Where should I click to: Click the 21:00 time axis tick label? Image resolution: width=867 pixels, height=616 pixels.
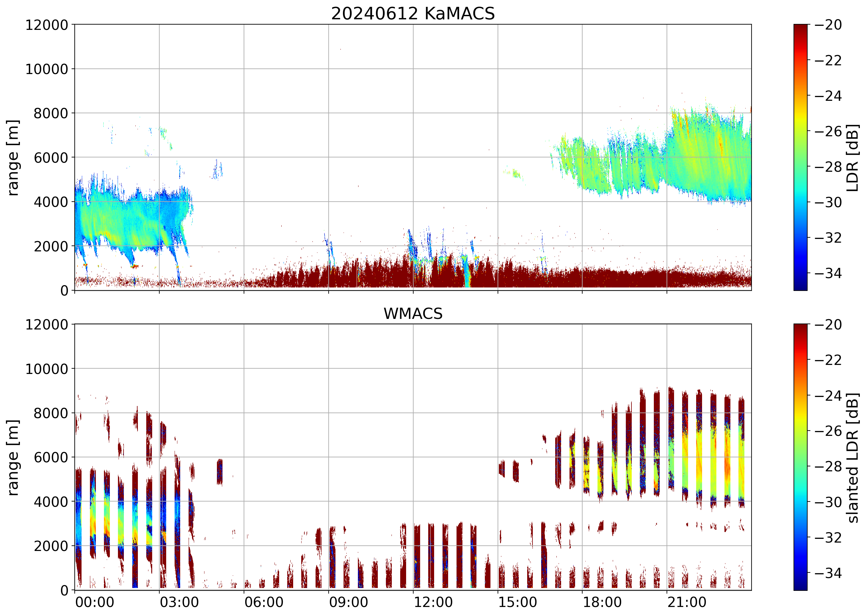(687, 602)
